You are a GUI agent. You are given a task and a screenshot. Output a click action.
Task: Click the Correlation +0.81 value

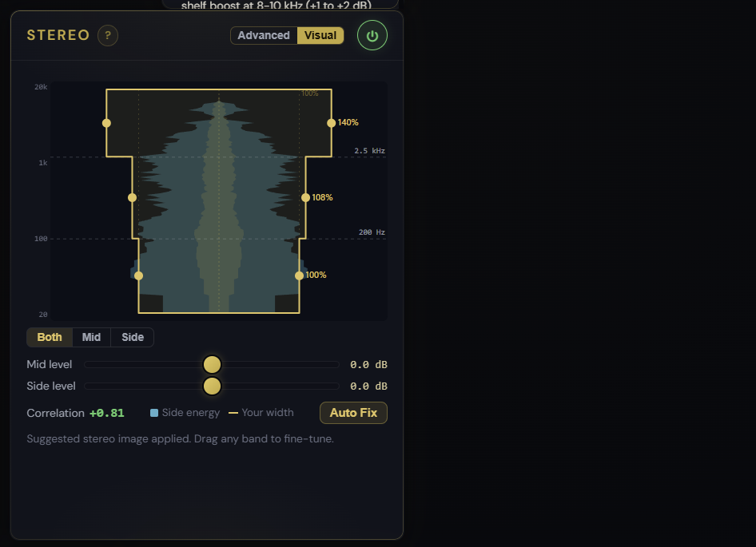coord(106,413)
